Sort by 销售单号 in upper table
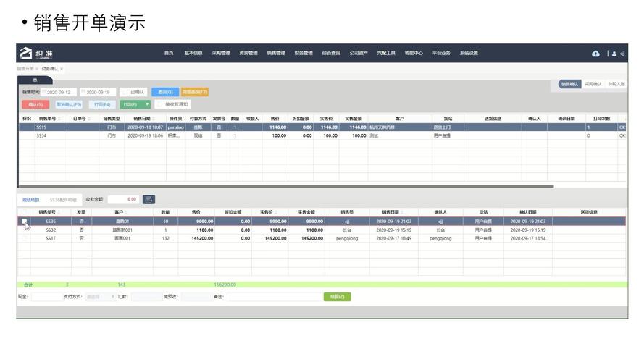Viewport: 644px width, 362px height. point(60,119)
